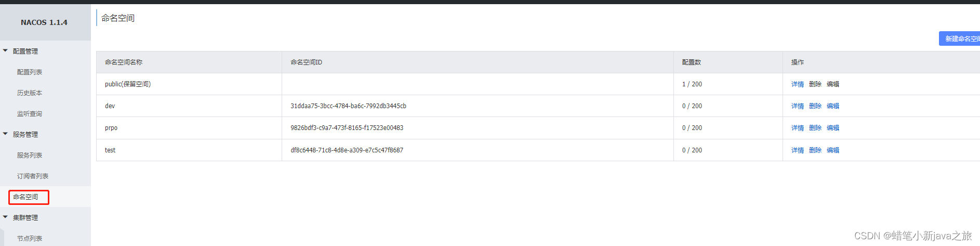The height and width of the screenshot is (246, 980).
Task: Edit the dev namespace
Action: (x=833, y=106)
